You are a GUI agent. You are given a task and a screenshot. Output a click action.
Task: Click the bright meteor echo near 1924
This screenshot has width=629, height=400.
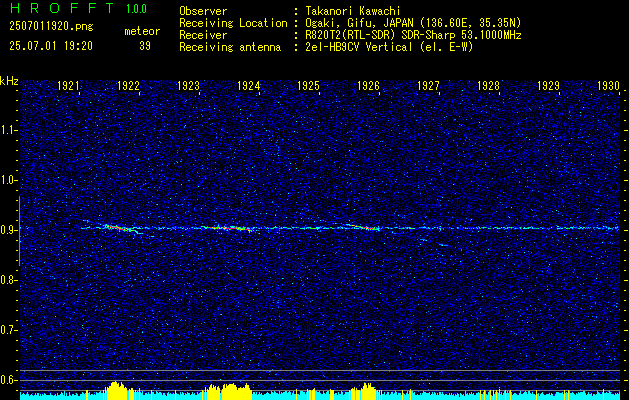[x=229, y=228]
